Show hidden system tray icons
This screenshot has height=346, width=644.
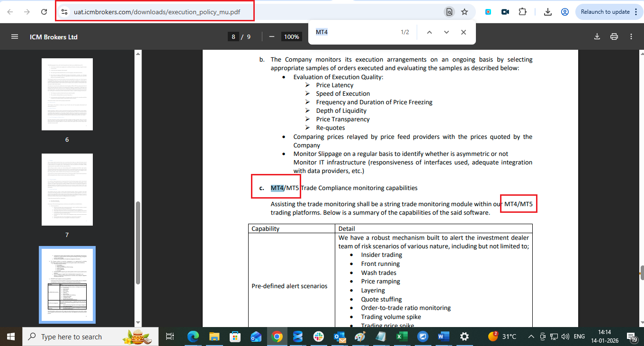pyautogui.click(x=531, y=337)
